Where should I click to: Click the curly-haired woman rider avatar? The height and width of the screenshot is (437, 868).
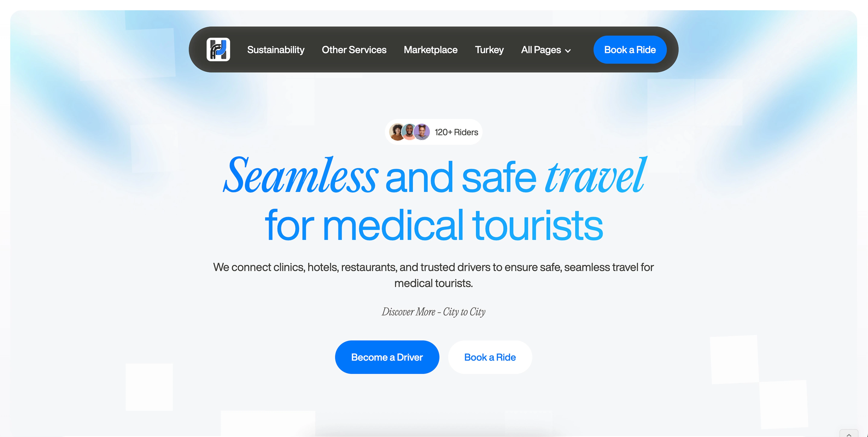[397, 132]
